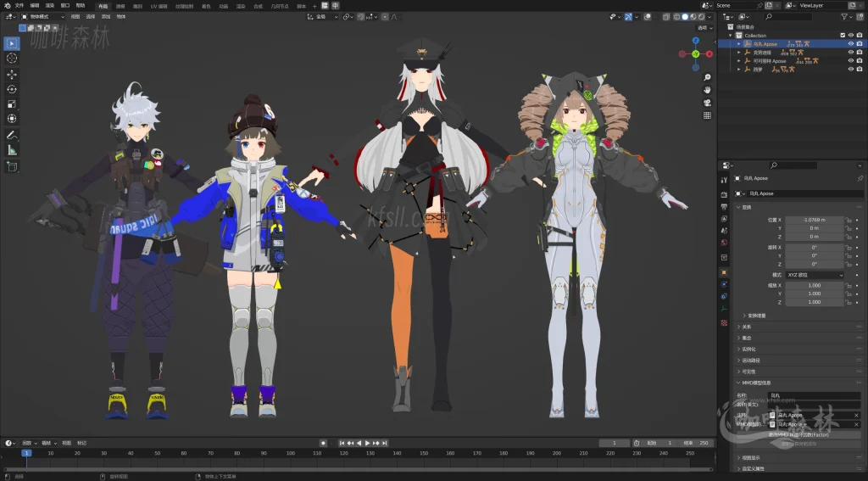The width and height of the screenshot is (868, 481).
Task: Select the Annotate pencil tool
Action: [x=12, y=135]
